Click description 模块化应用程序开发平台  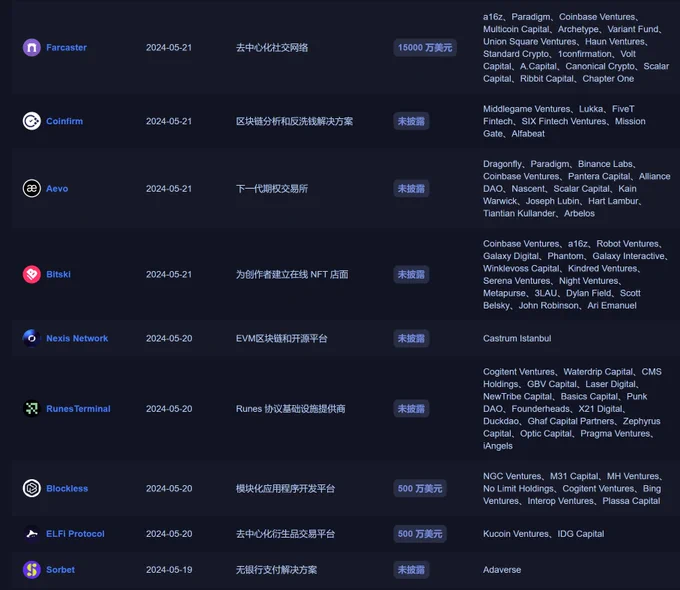[285, 488]
